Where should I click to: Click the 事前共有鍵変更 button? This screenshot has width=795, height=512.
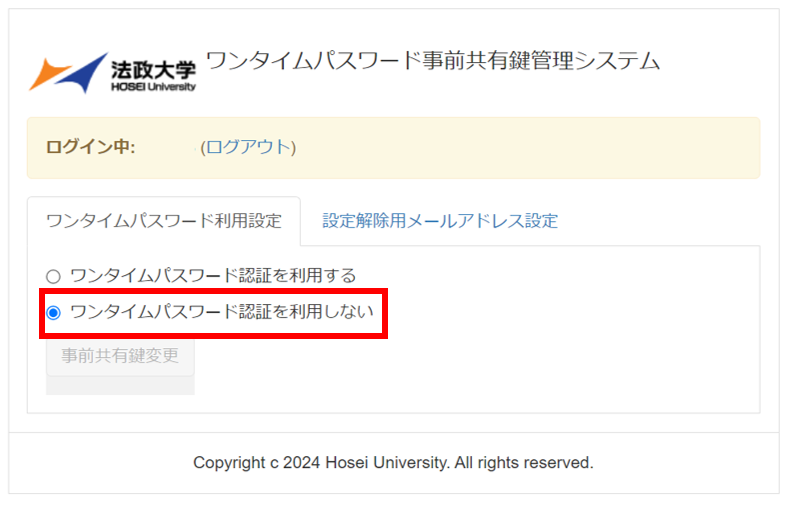point(120,356)
